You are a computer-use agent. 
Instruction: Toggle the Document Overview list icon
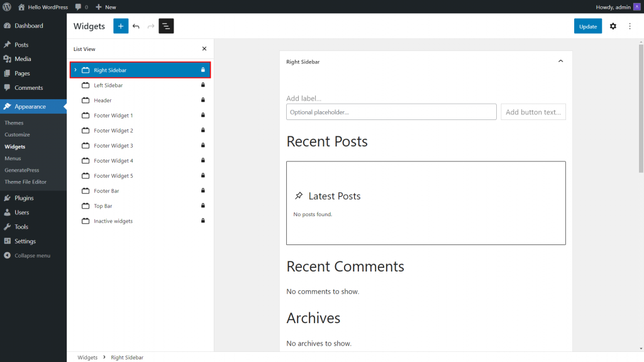(x=165, y=26)
